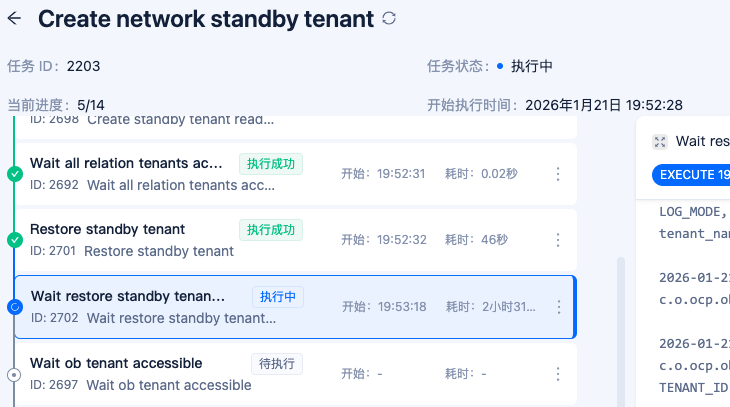Click the 执行中 status tag
Image resolution: width=730 pixels, height=407 pixels.
(x=278, y=297)
